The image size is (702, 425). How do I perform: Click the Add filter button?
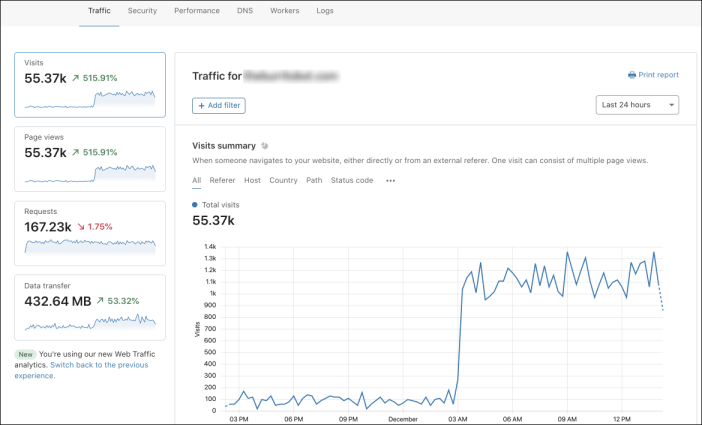tap(219, 105)
